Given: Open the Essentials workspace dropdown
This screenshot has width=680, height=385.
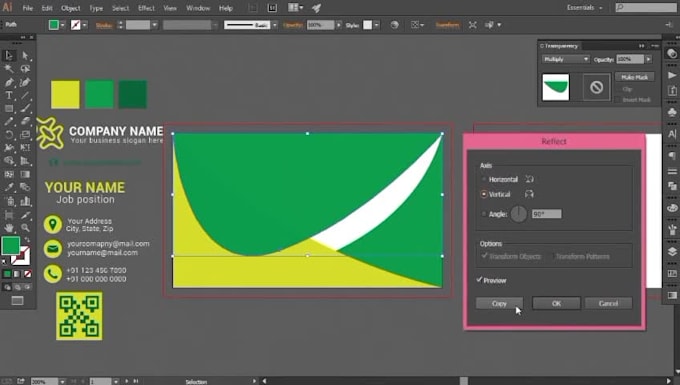Looking at the screenshot, I should [584, 8].
